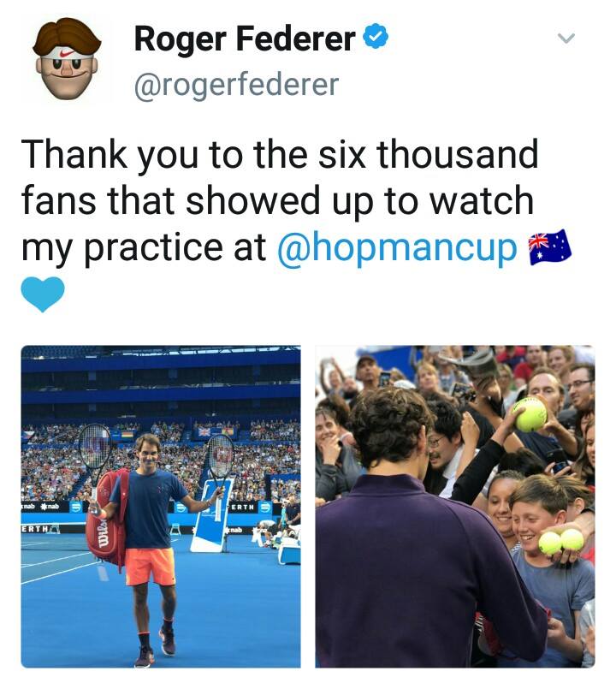Open the left photo of player on court
Viewport: 616px width, 689px height.
point(161,507)
